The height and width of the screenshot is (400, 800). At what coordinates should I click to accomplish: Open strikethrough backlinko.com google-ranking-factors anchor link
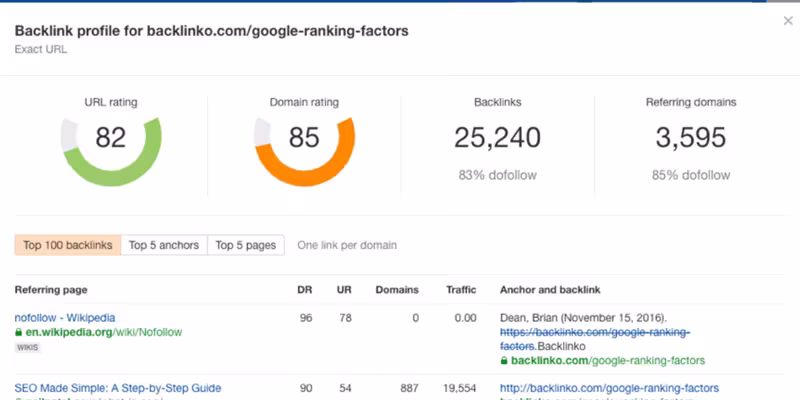tap(595, 339)
